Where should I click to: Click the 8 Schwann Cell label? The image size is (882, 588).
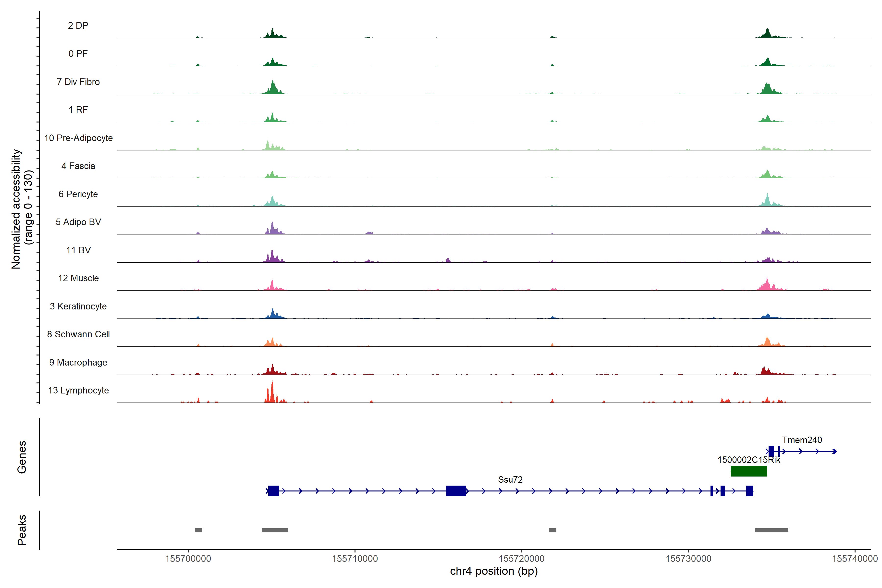pyautogui.click(x=78, y=334)
